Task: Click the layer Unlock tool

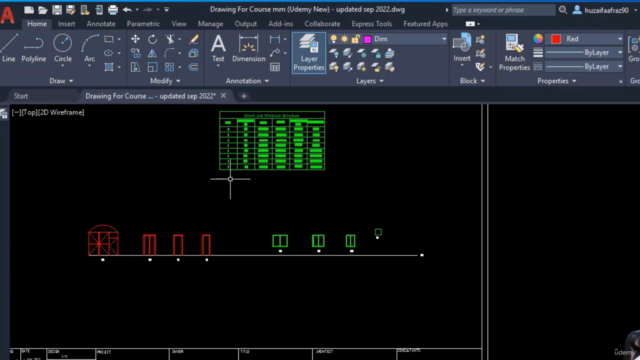Action: pyautogui.click(x=376, y=67)
